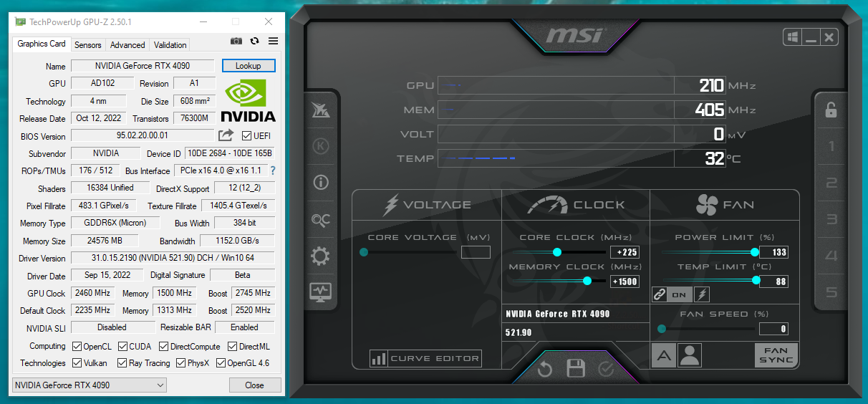Click the NVIDIA logo in GPU-Z

coord(248,100)
